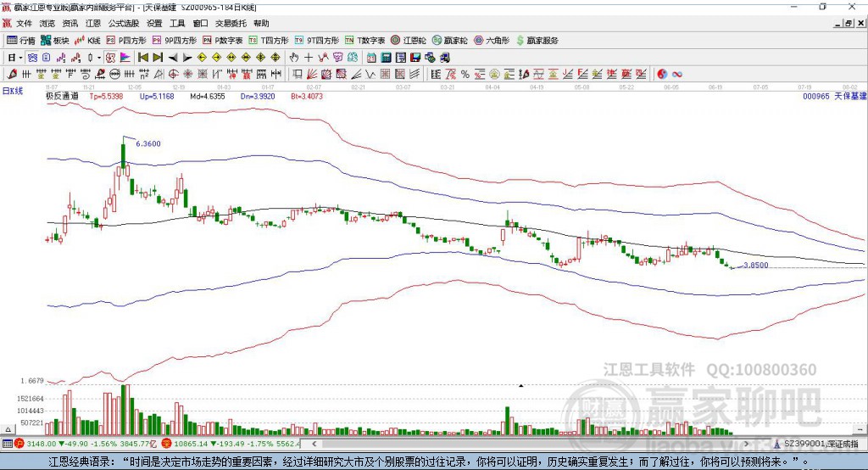Open the 江恩轮 Gann wheel

pyautogui.click(x=409, y=41)
